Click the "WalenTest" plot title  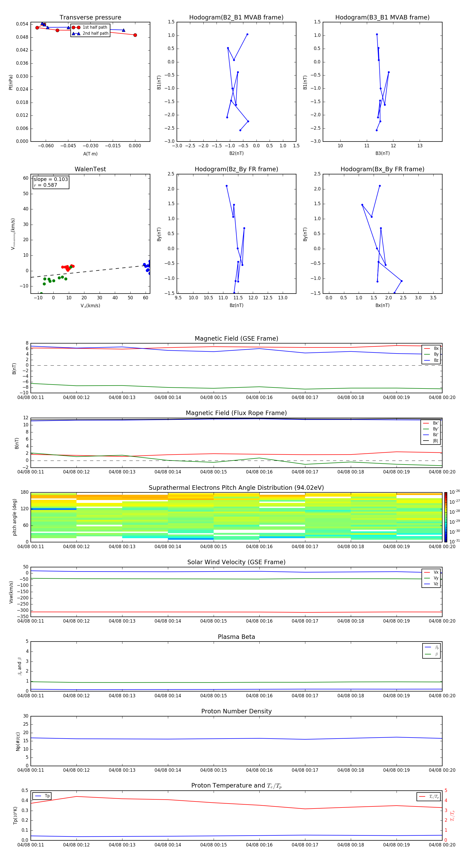90,169
